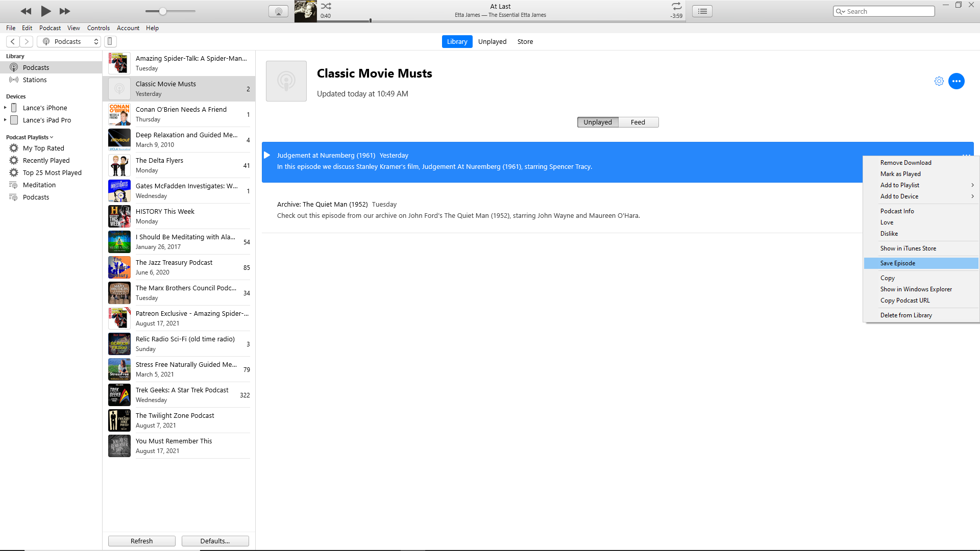This screenshot has height=551, width=980.
Task: Expand the Add to Device submenu
Action: (921, 196)
